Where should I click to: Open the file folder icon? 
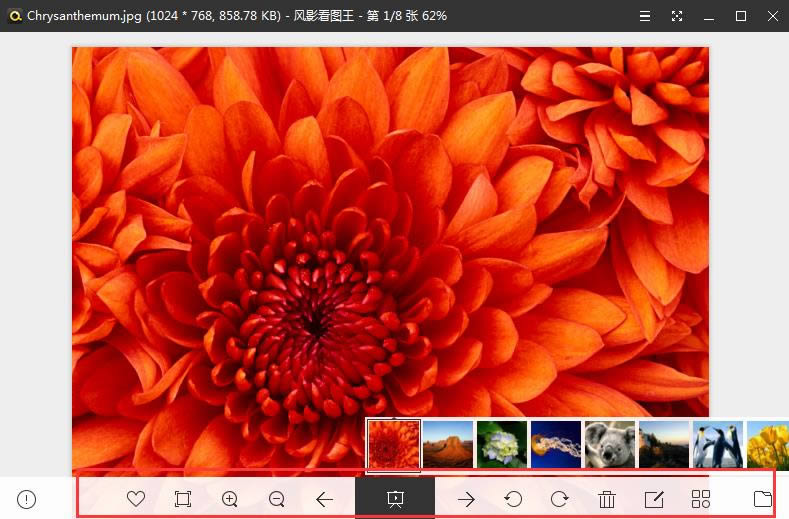coord(763,499)
